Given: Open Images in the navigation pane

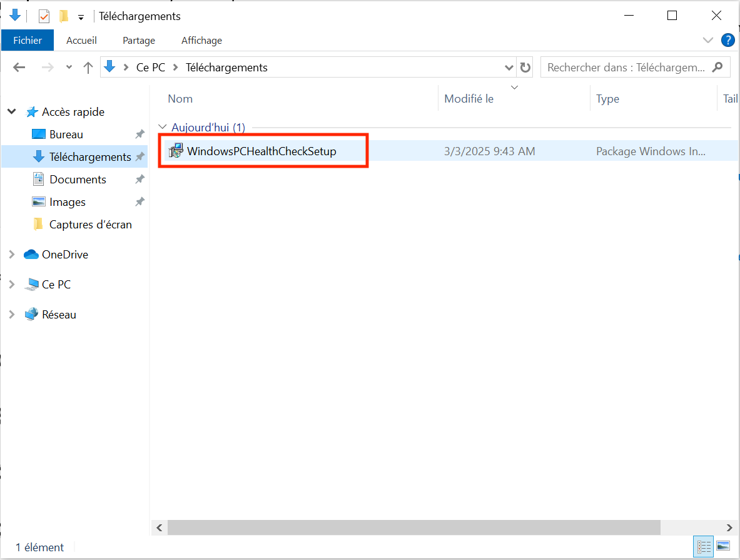Looking at the screenshot, I should click(x=68, y=202).
